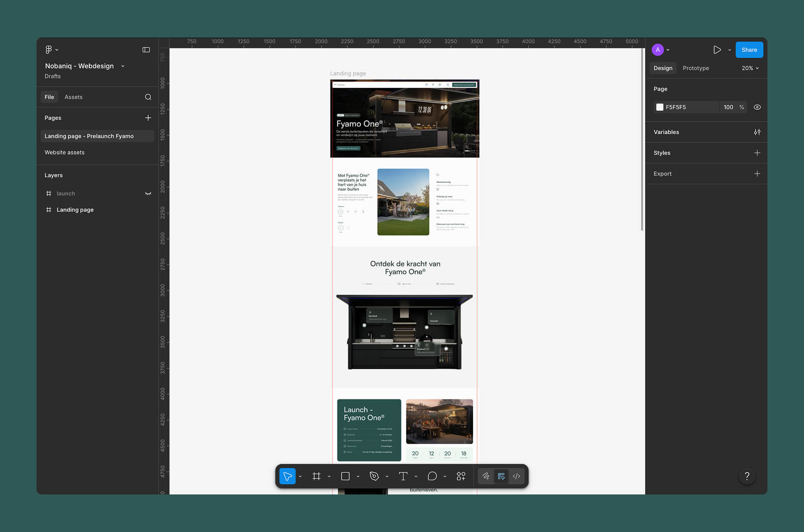The height and width of the screenshot is (532, 804).
Task: Open the Actions components tool
Action: coord(461,476)
